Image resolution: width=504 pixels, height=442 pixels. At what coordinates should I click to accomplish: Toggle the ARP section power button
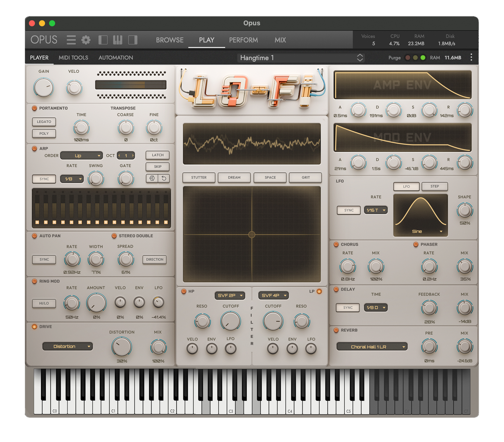[x=34, y=148]
